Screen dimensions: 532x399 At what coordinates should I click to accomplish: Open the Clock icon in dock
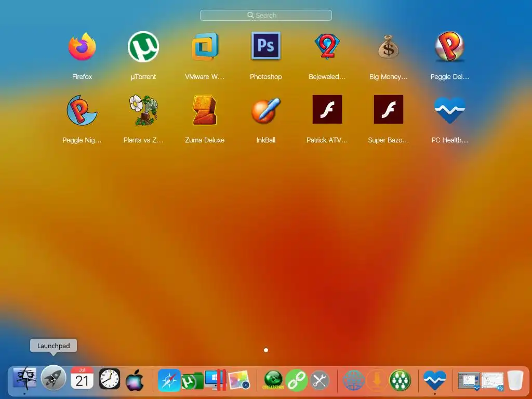coord(110,379)
